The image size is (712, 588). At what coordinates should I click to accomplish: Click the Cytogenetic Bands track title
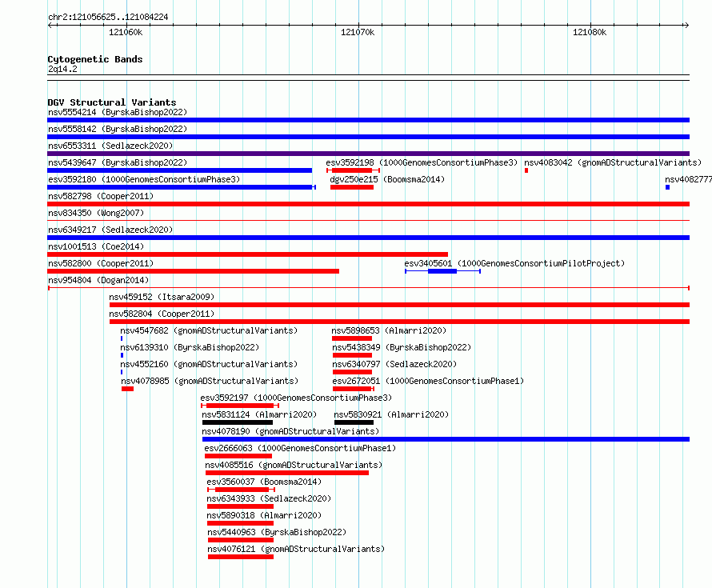click(x=95, y=59)
